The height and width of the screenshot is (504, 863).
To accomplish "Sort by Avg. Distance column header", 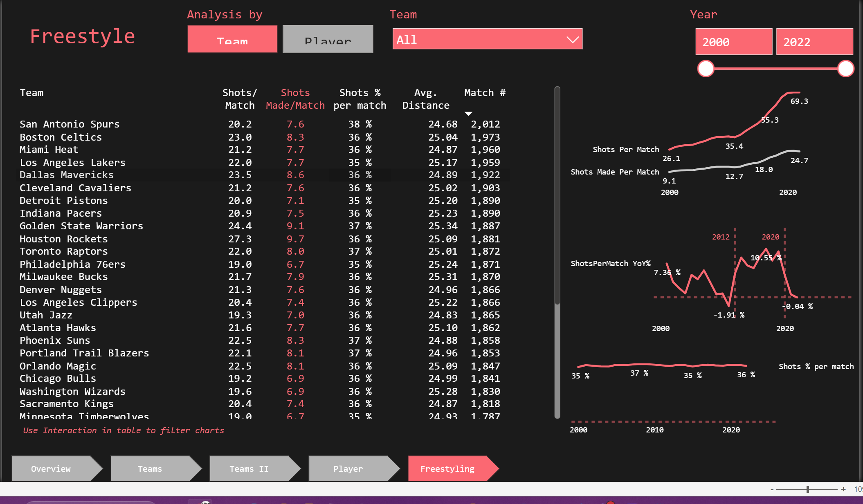I will click(x=426, y=99).
